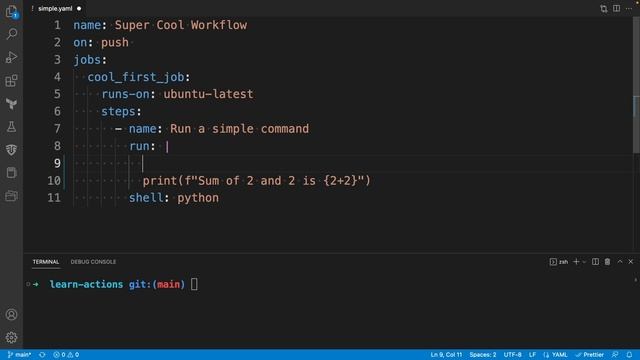Open the Accounts menu icon
The height and width of the screenshot is (360, 640).
point(11,315)
